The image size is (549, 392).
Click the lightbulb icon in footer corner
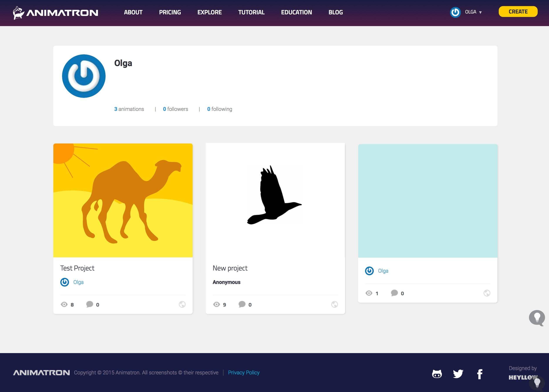(537, 383)
